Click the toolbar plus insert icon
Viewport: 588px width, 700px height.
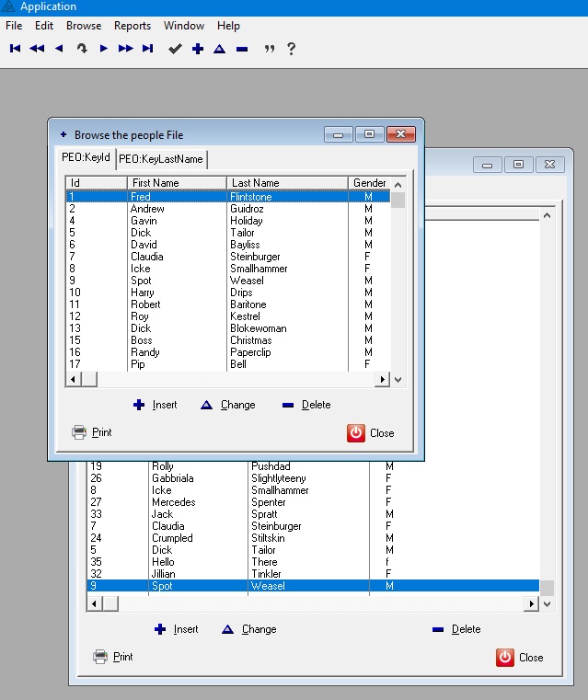[x=197, y=49]
